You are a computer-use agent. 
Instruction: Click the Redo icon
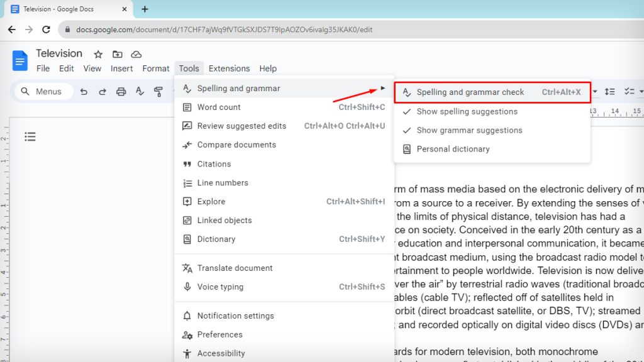102,91
